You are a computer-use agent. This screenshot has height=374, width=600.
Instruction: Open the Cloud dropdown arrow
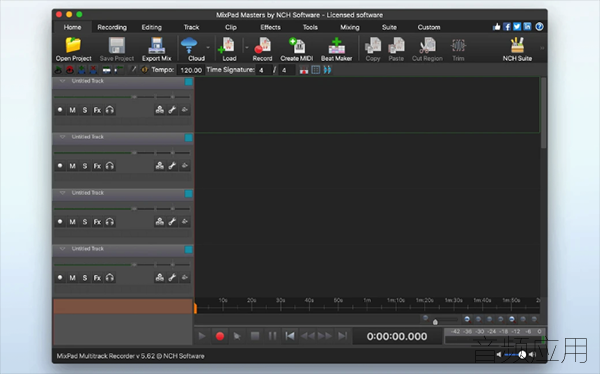tap(208, 48)
